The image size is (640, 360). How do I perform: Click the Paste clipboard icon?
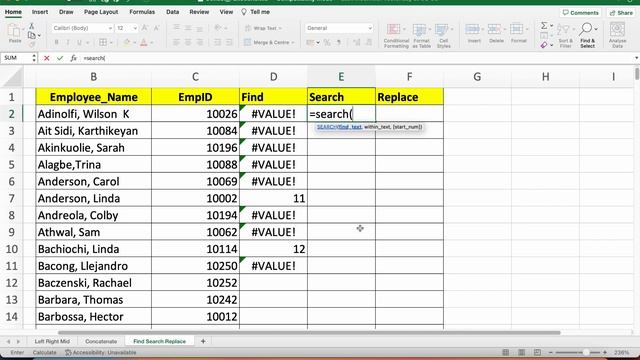pos(14,31)
